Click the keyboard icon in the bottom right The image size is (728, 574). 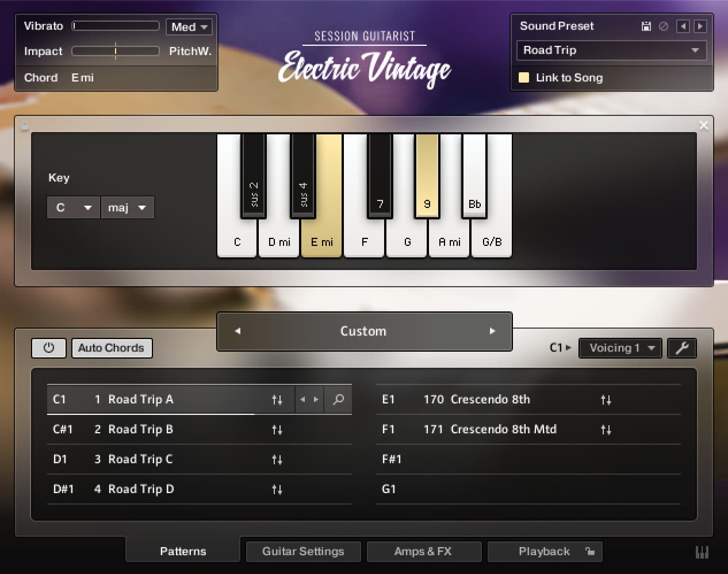tap(702, 552)
